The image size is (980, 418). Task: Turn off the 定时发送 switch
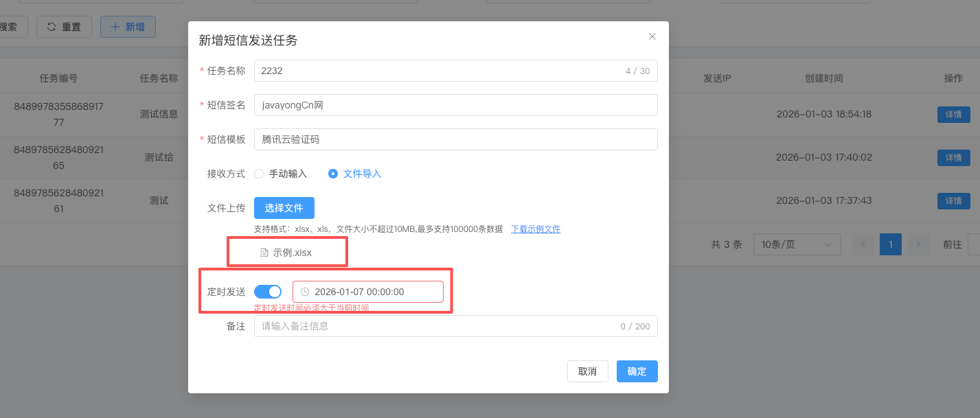click(268, 292)
